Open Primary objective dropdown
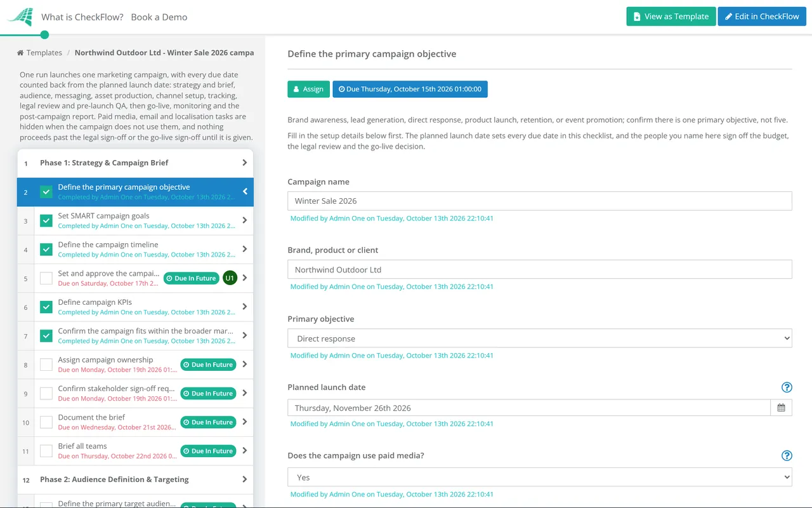The height and width of the screenshot is (508, 812). (x=540, y=338)
